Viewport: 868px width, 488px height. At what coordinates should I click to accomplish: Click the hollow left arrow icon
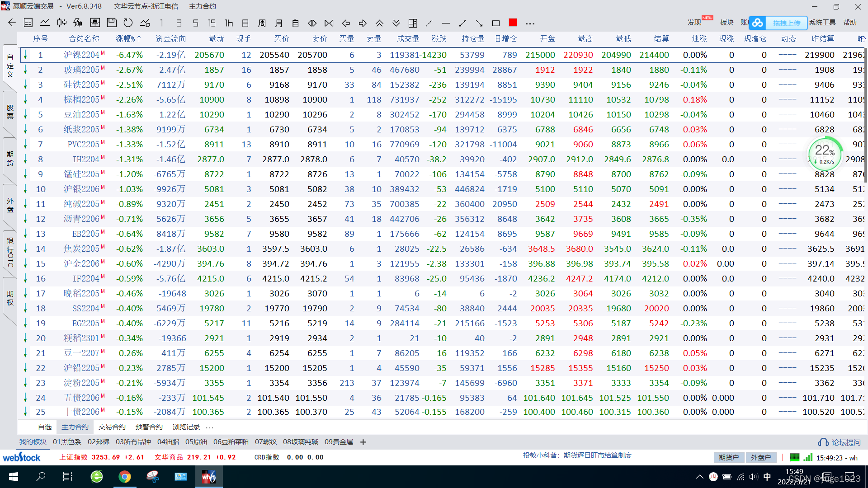coord(346,23)
